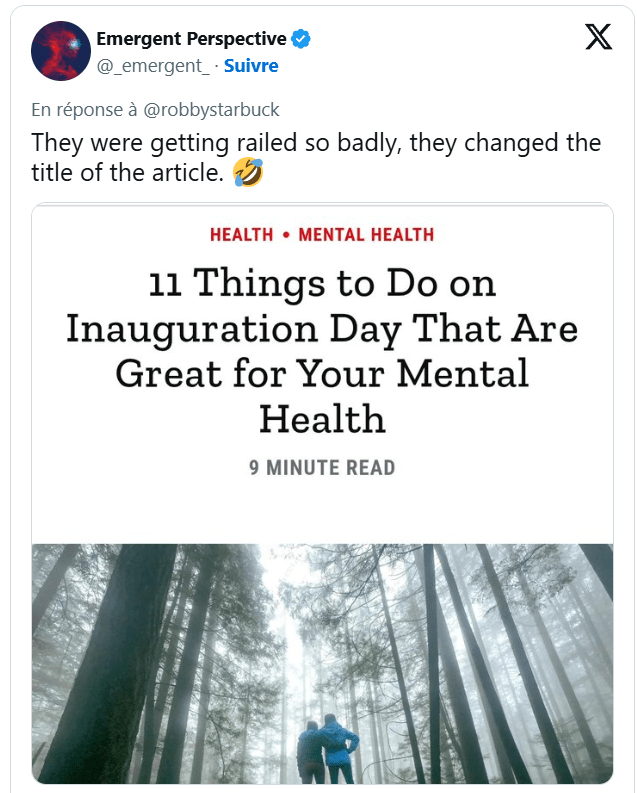Open the @_emergent_ handle

[x=153, y=66]
